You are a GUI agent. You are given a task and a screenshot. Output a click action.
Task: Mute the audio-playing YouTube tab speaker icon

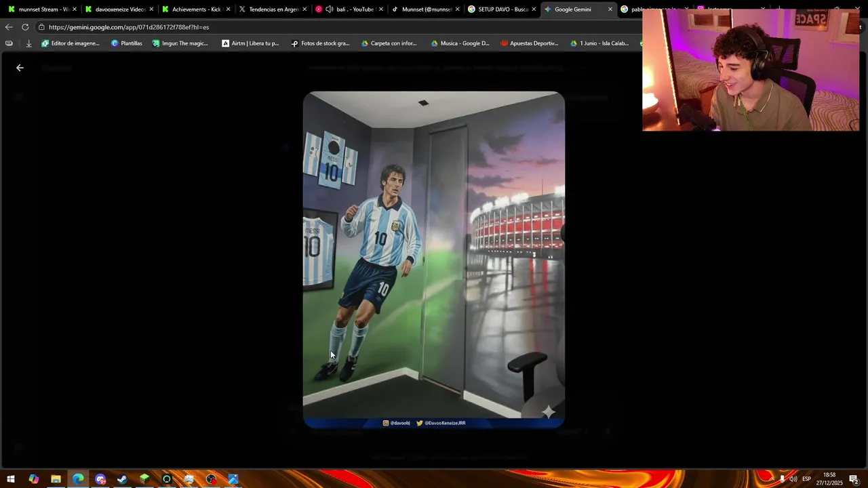(x=329, y=9)
